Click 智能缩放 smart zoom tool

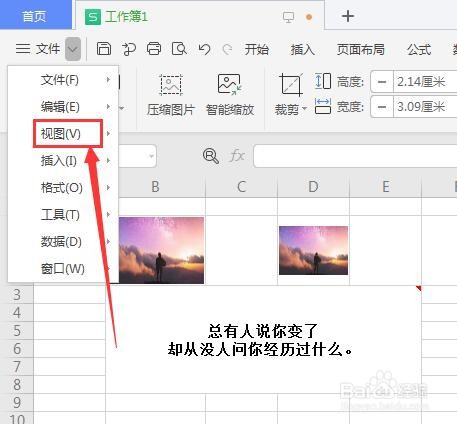230,95
